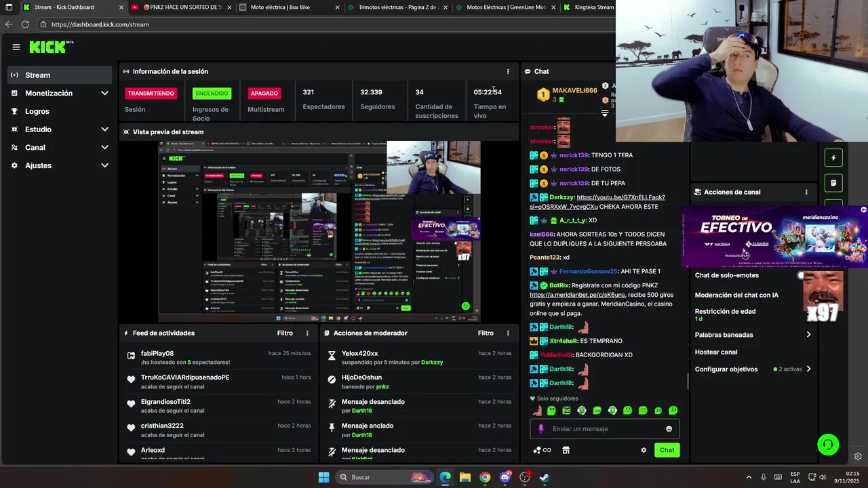Expand the Estudio sidebar section
Viewport: 868px width, 488px height.
click(104, 129)
